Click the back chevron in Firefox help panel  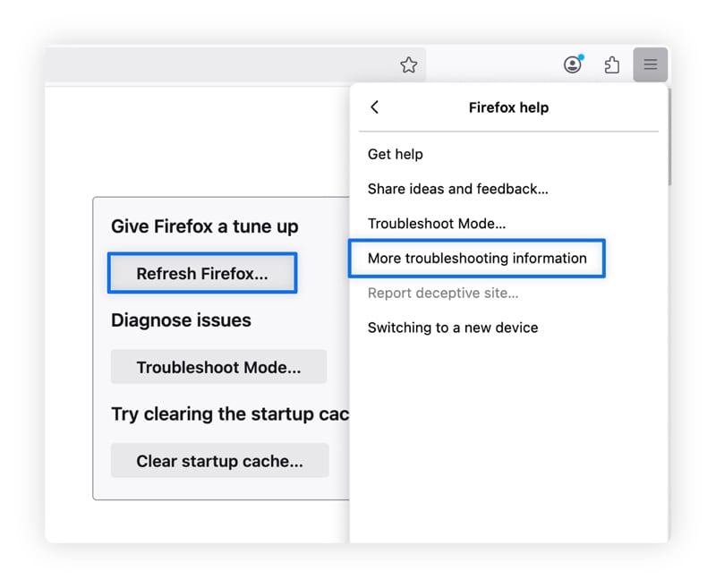(375, 107)
